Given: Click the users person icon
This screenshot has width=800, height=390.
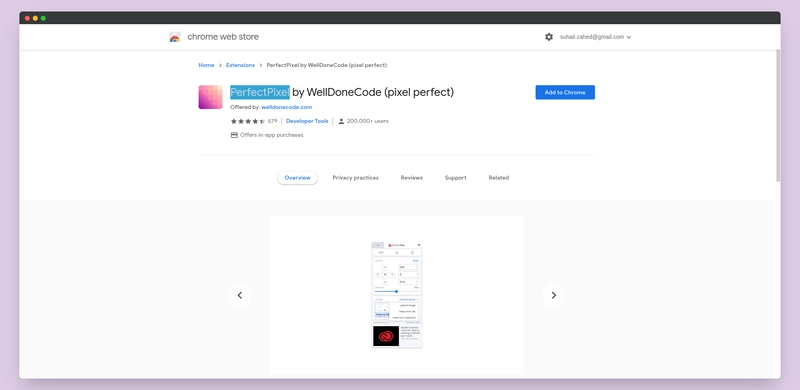Looking at the screenshot, I should [x=341, y=121].
